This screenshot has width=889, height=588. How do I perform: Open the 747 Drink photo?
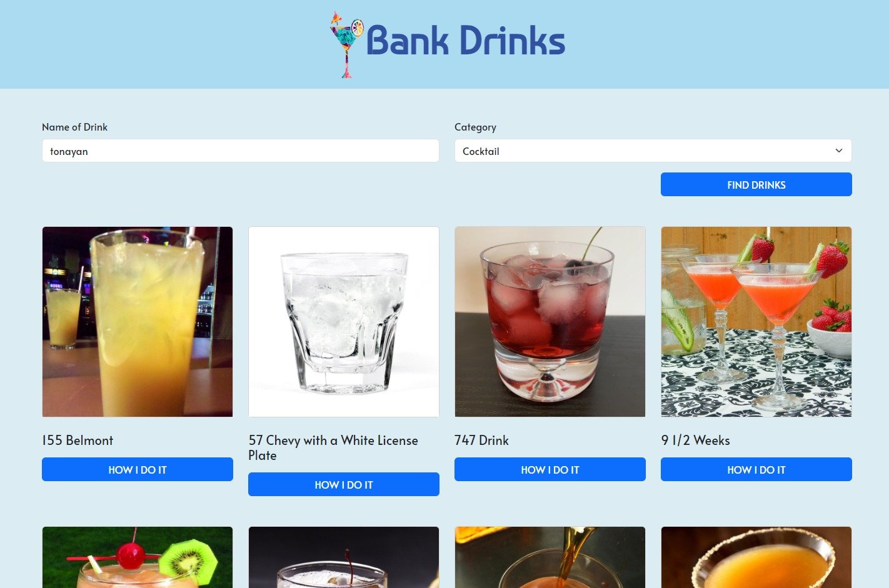(x=550, y=322)
